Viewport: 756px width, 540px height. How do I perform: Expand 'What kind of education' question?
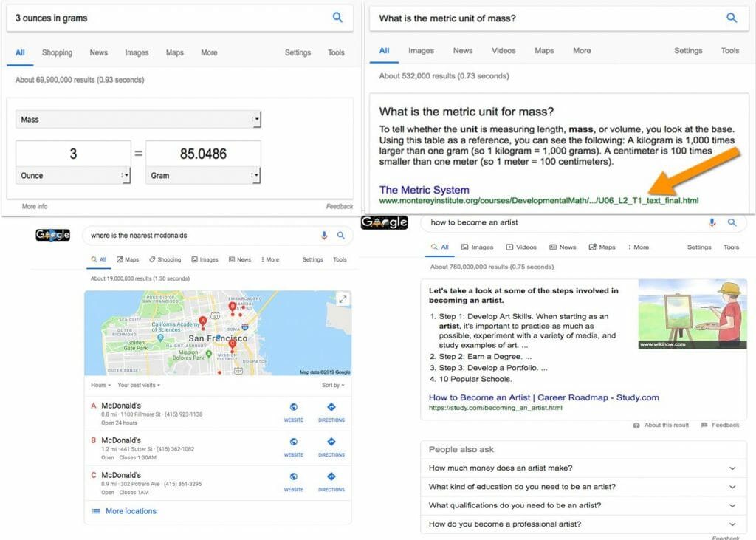(x=583, y=487)
